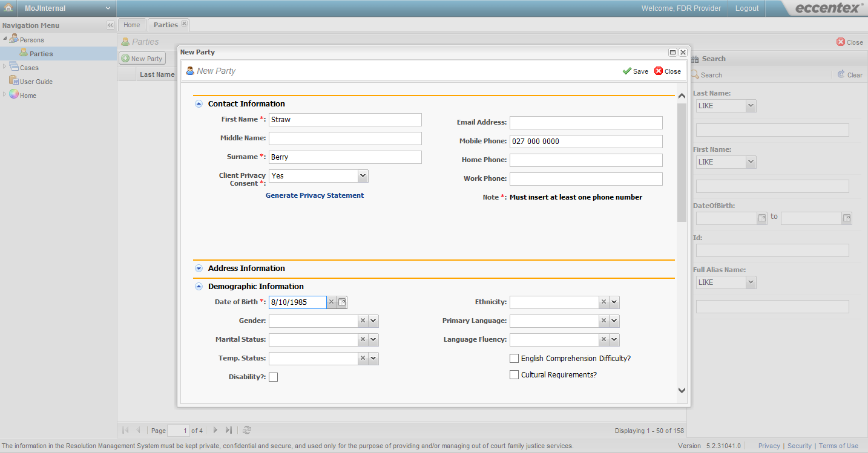Open the Ethnicity dropdown arrow
This screenshot has width=868, height=453.
[x=614, y=302]
